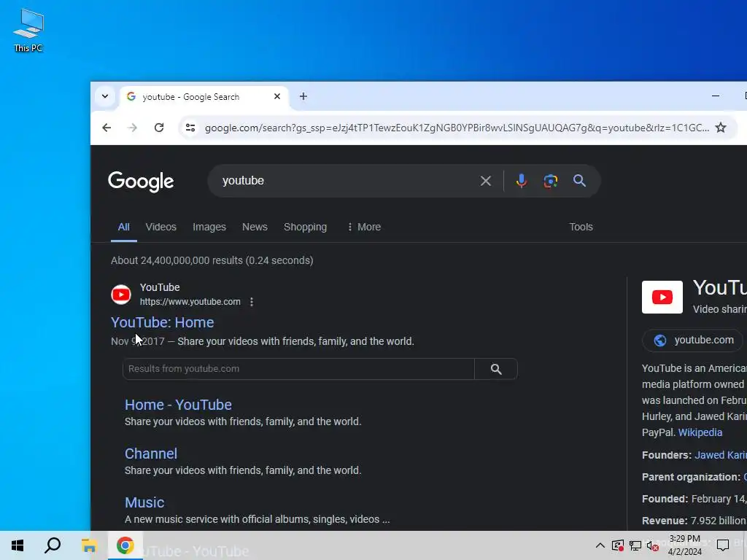Open the Wikipedia link

(x=700, y=432)
